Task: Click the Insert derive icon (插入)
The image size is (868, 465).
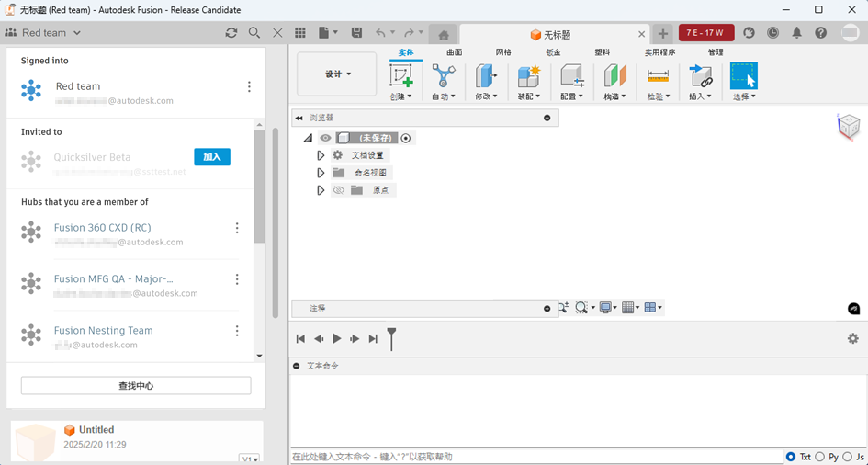Action: point(701,75)
